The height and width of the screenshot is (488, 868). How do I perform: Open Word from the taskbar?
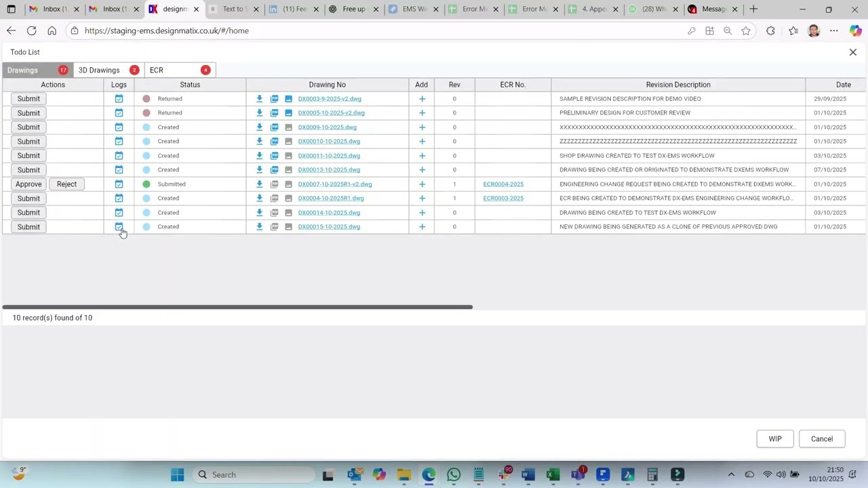[x=528, y=475]
